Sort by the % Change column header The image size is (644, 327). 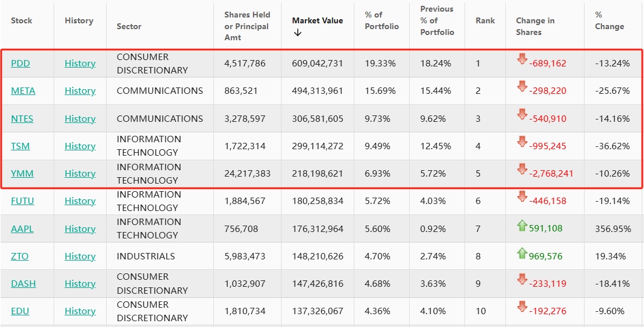tap(609, 20)
